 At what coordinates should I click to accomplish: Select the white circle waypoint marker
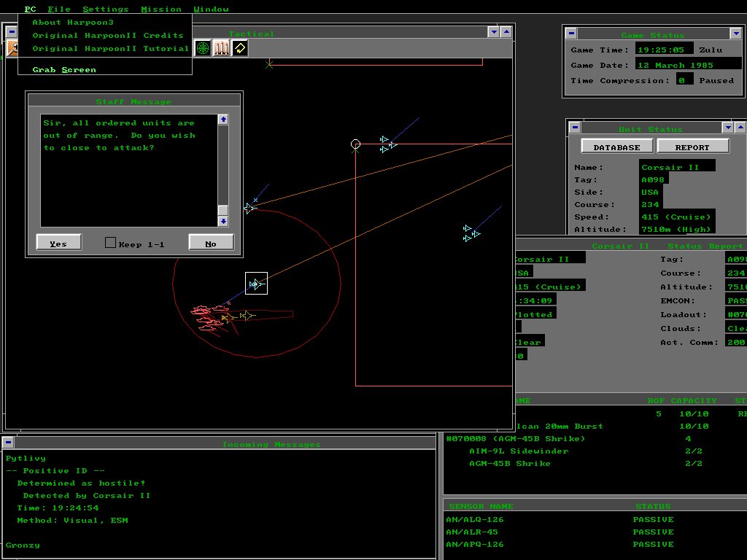[355, 144]
